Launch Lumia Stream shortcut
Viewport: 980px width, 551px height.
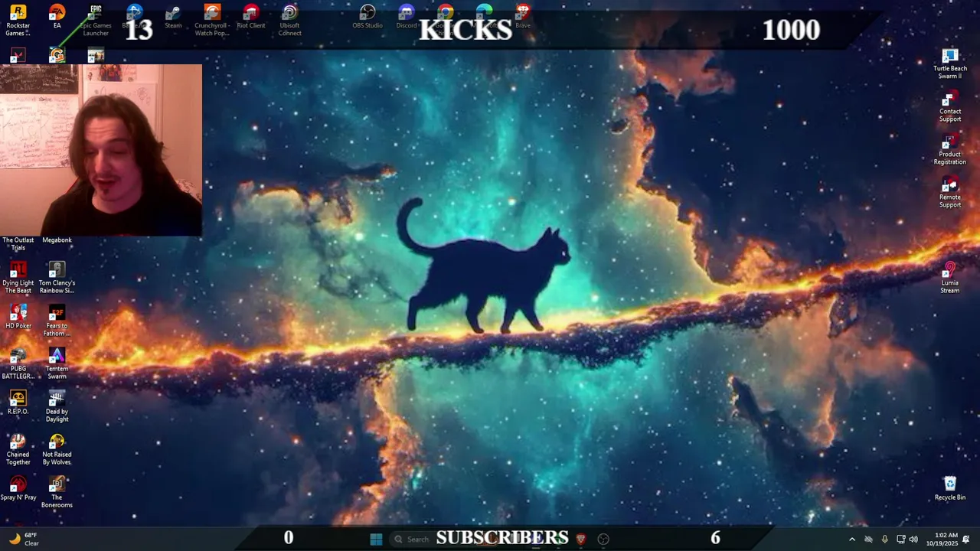click(x=950, y=278)
